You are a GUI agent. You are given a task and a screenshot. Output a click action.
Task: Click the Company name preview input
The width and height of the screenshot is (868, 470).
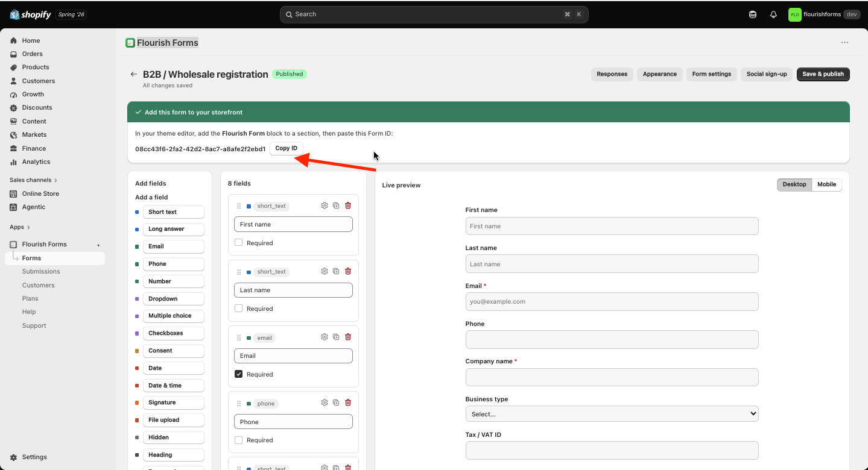(x=612, y=377)
